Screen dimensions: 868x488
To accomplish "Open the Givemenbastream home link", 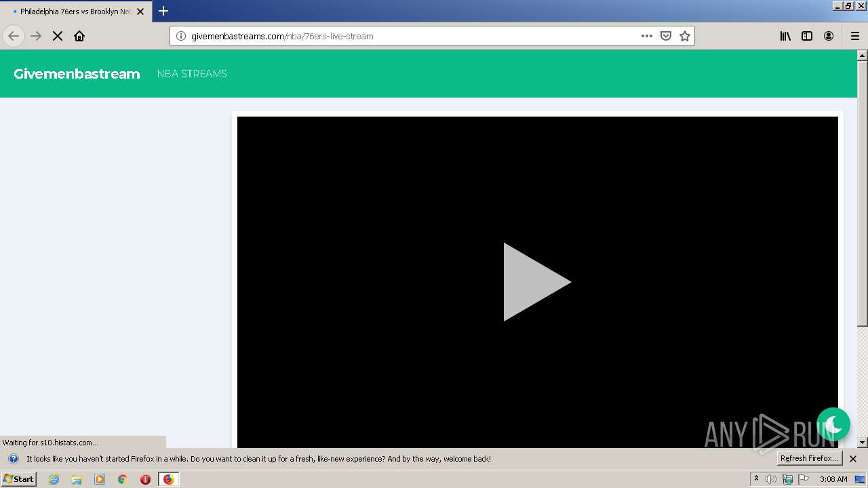I will (x=77, y=74).
